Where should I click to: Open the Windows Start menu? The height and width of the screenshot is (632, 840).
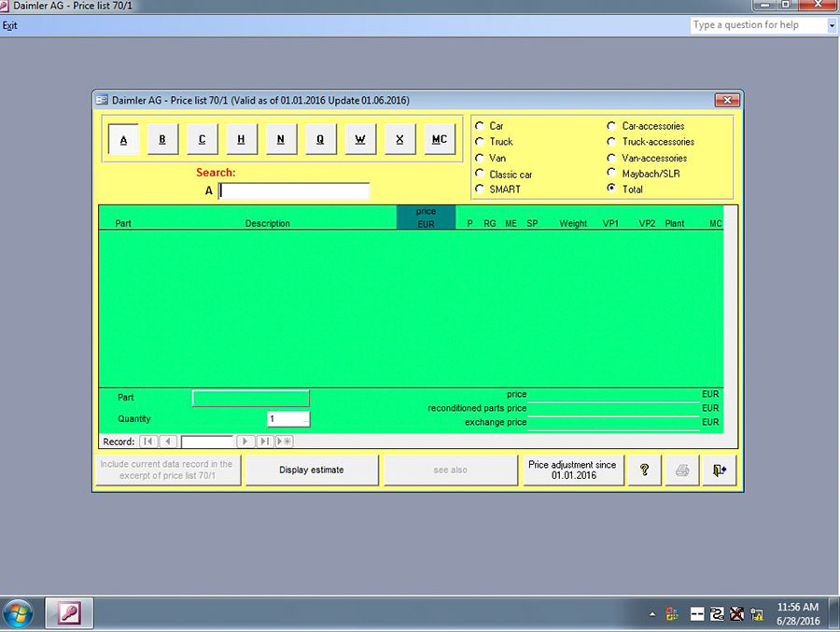click(18, 613)
